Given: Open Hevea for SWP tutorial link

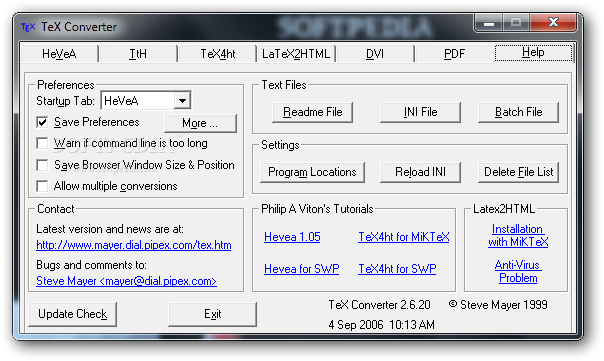Looking at the screenshot, I should tap(302, 269).
